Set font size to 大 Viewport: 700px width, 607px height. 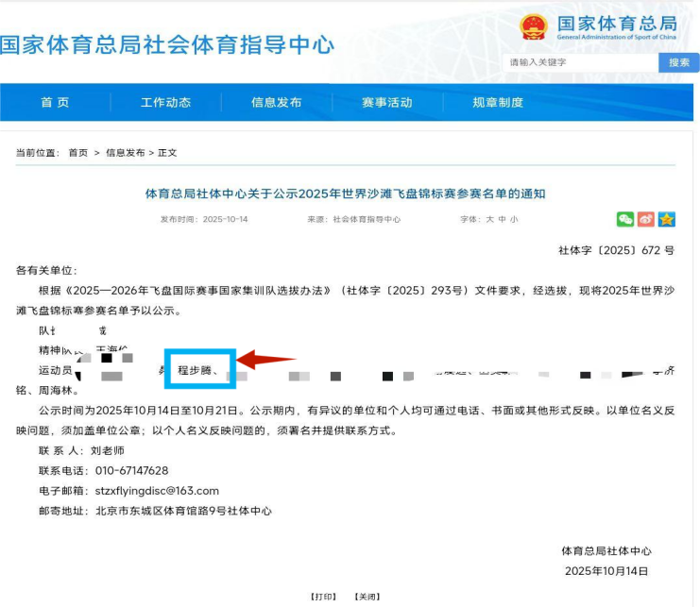click(x=490, y=219)
